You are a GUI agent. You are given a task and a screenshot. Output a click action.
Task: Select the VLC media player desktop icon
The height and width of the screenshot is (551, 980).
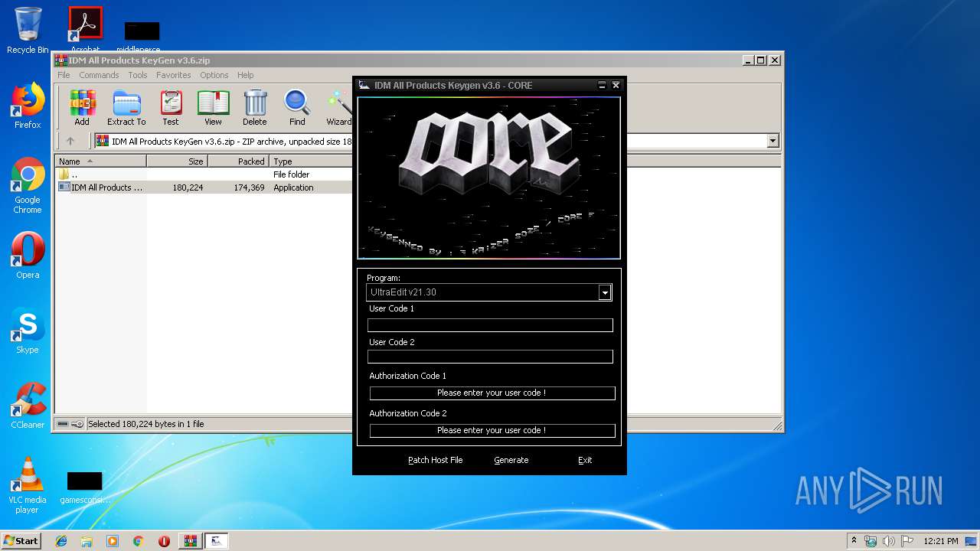28,485
